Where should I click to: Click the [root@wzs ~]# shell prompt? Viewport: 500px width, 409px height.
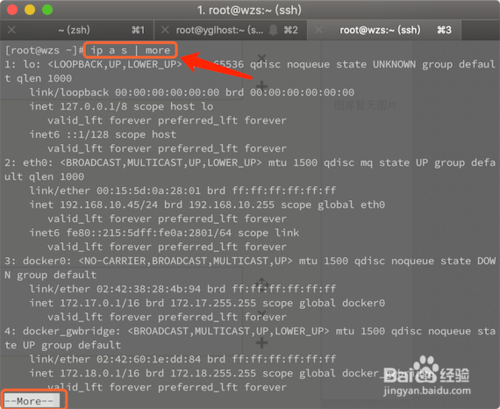pos(43,50)
